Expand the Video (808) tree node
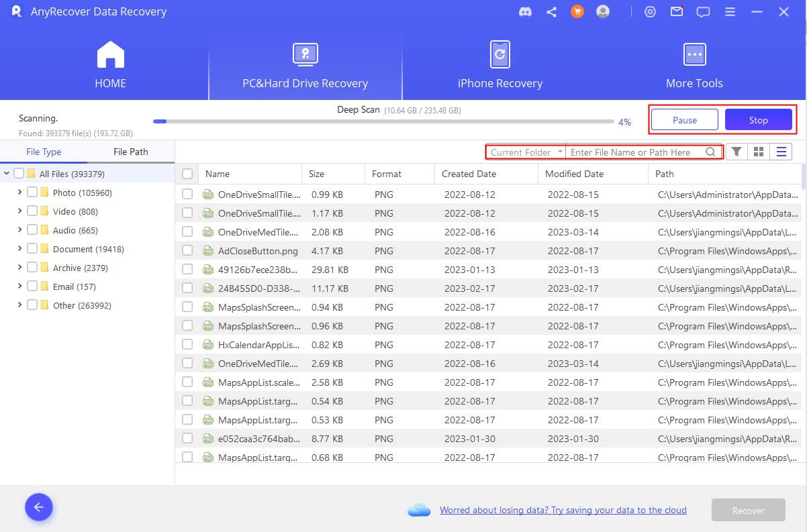Image resolution: width=807 pixels, height=532 pixels. [x=19, y=211]
